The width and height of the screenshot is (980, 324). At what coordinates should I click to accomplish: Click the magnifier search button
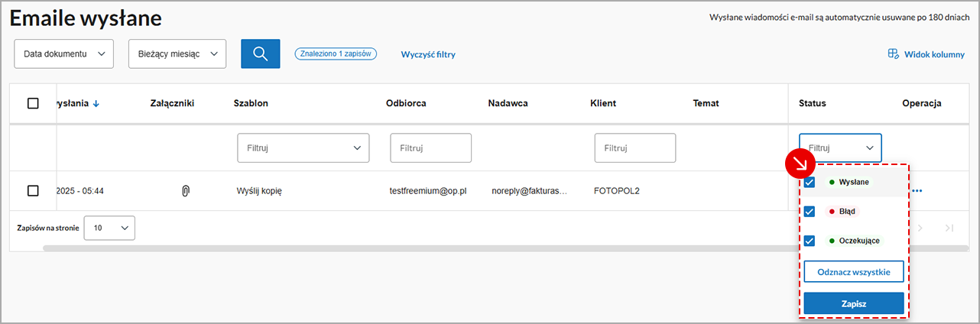click(260, 53)
